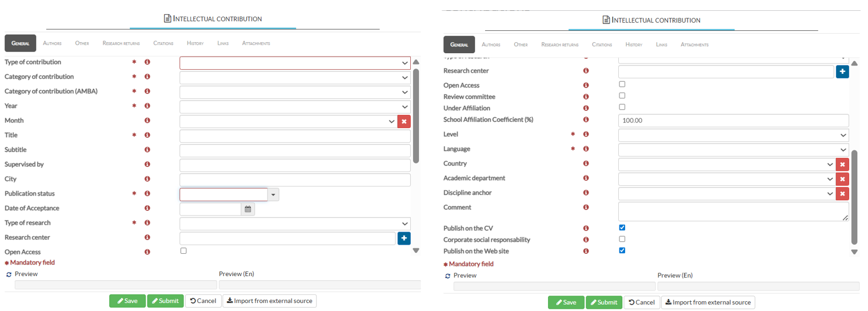Clear the Country selection using red X
Image resolution: width=868 pixels, height=311 pixels.
point(842,165)
